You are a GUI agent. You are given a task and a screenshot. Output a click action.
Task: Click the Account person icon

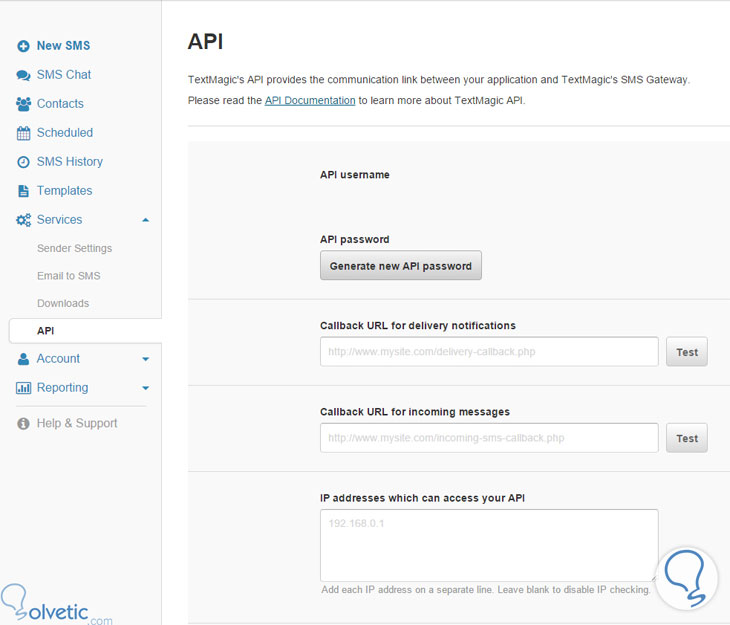pyautogui.click(x=23, y=359)
